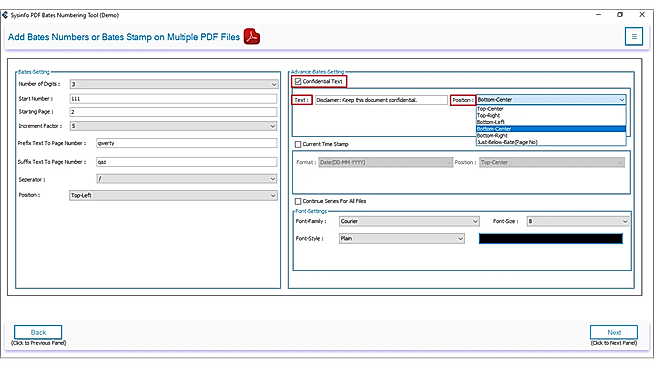Restore the window using title bar icon
The image size is (654, 368).
[620, 15]
